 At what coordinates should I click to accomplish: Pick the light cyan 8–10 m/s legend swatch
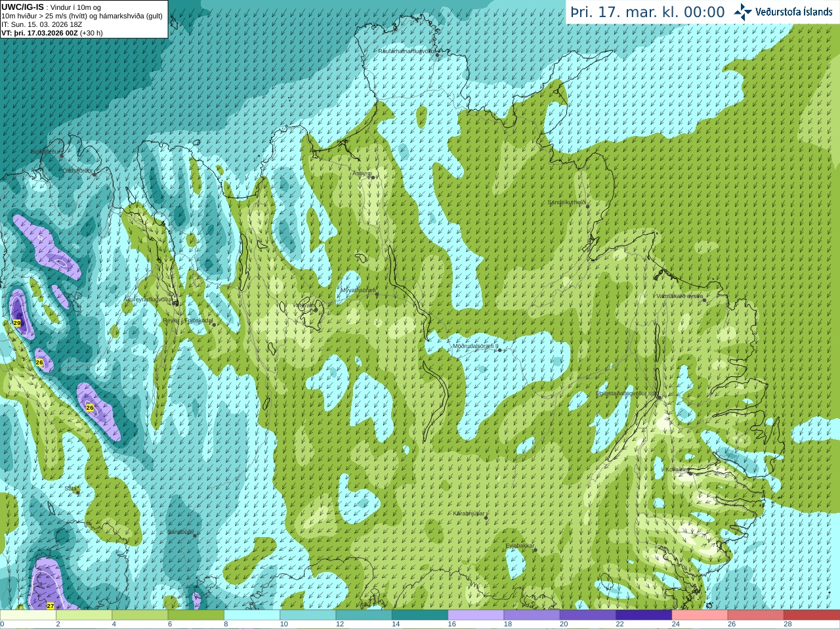(x=252, y=615)
